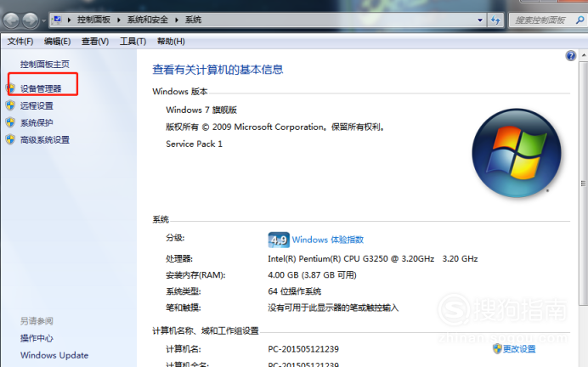Open the address bar history dropdown
The width and height of the screenshot is (588, 367).
(480, 20)
